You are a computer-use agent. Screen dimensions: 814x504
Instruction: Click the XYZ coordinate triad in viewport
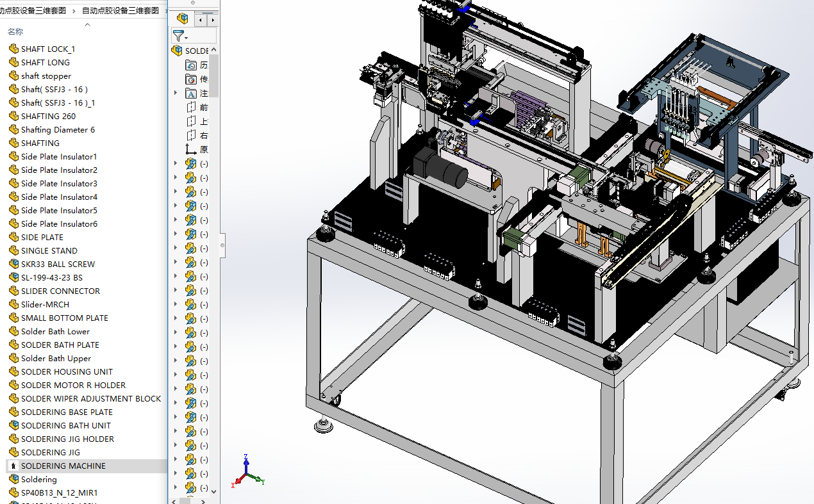tap(247, 472)
